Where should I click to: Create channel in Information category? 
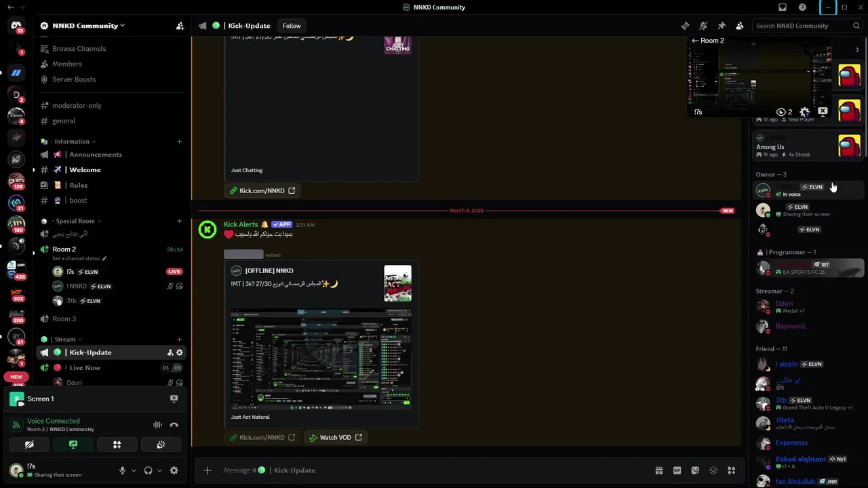pos(179,142)
